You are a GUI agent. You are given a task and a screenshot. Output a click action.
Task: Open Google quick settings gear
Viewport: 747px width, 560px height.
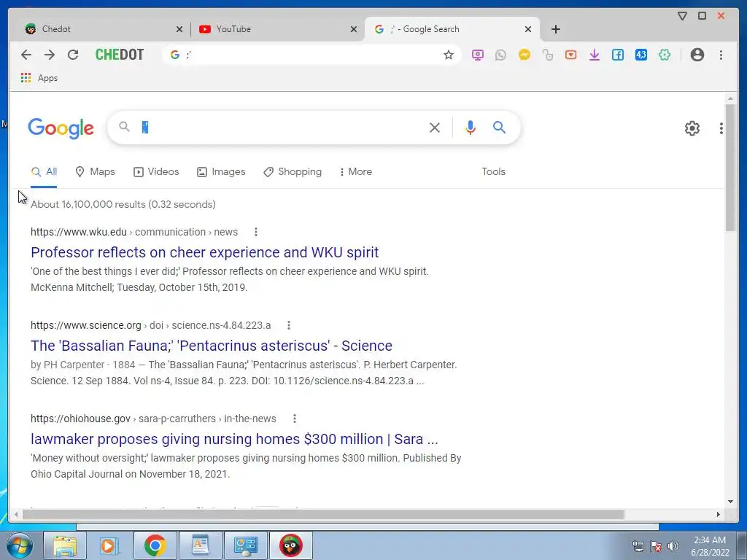click(x=692, y=128)
